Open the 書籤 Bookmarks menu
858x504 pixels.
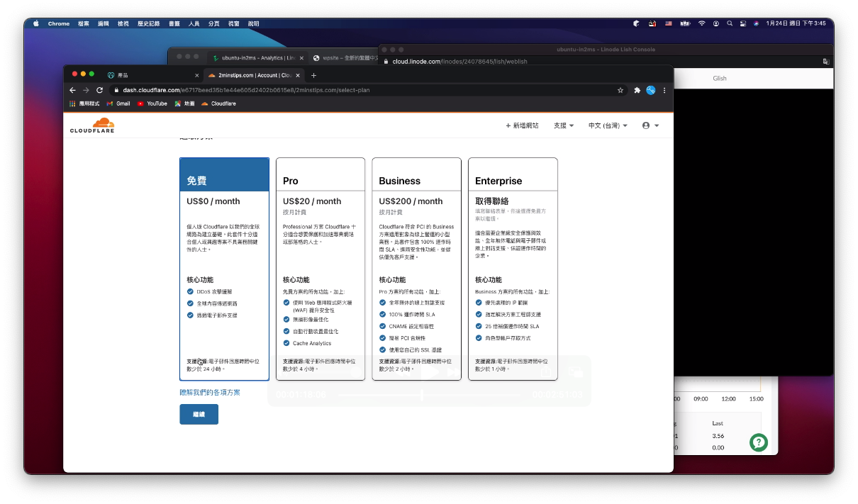click(x=174, y=23)
